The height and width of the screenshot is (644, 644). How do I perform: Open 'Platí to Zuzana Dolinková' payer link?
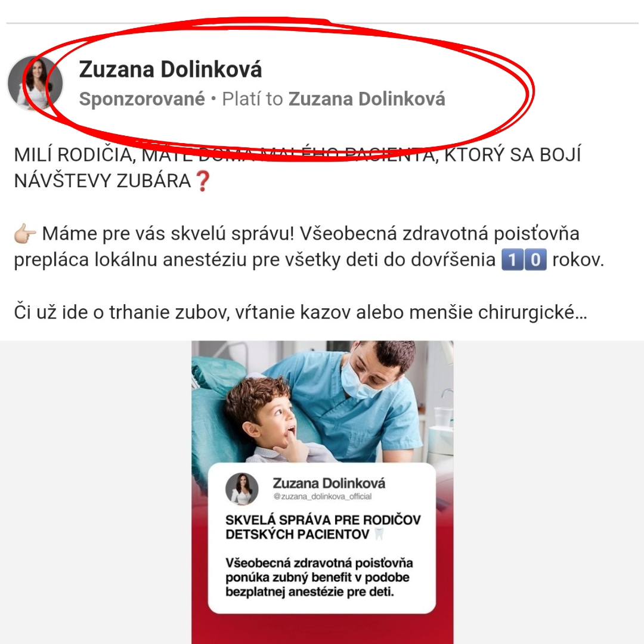click(333, 99)
